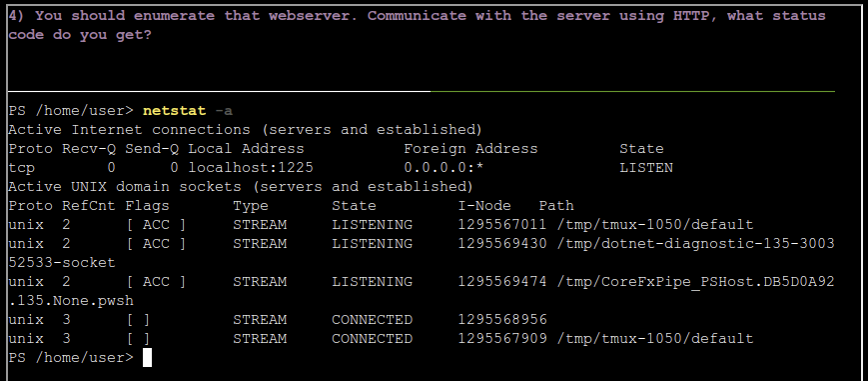Viewport: 868px width, 381px height.
Task: Click I-Node value 1295567011
Action: [502, 225]
